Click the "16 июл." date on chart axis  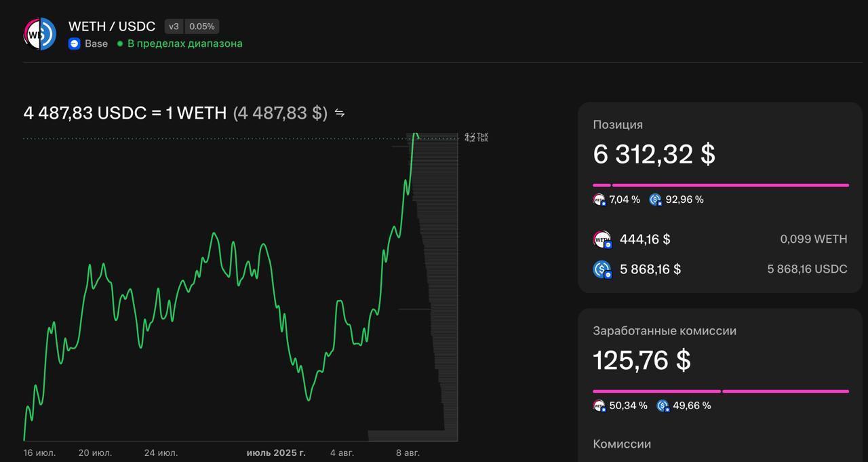[x=39, y=453]
